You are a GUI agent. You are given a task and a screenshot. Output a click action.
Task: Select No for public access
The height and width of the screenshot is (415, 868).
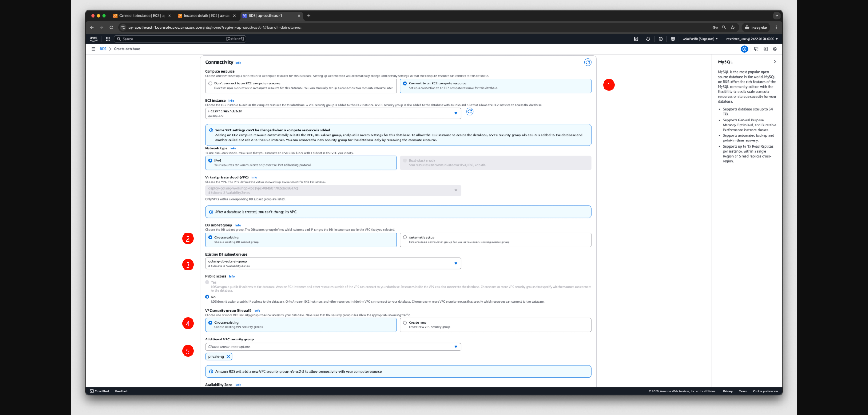[x=207, y=297]
